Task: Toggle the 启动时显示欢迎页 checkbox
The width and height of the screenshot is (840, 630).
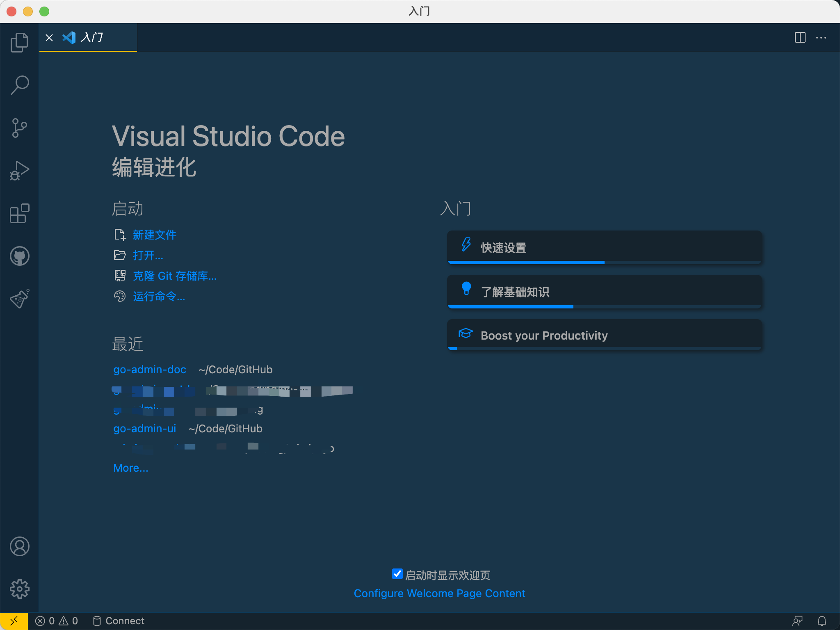Action: (x=397, y=574)
